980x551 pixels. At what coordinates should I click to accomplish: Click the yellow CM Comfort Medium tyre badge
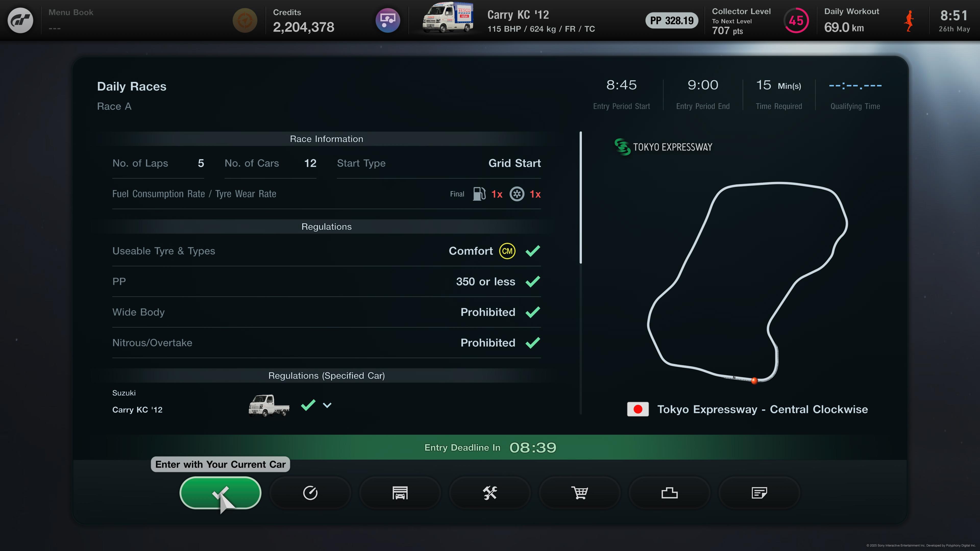pyautogui.click(x=507, y=251)
